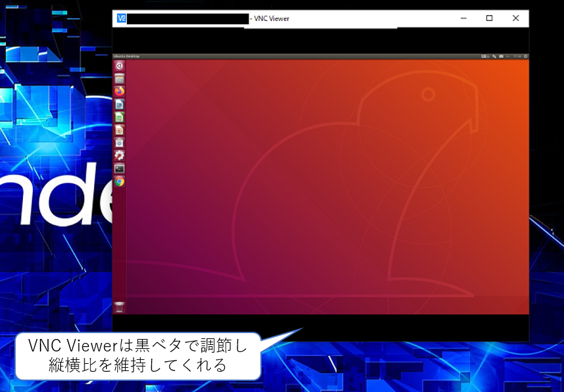Open System Settings from the launcher

[120, 156]
